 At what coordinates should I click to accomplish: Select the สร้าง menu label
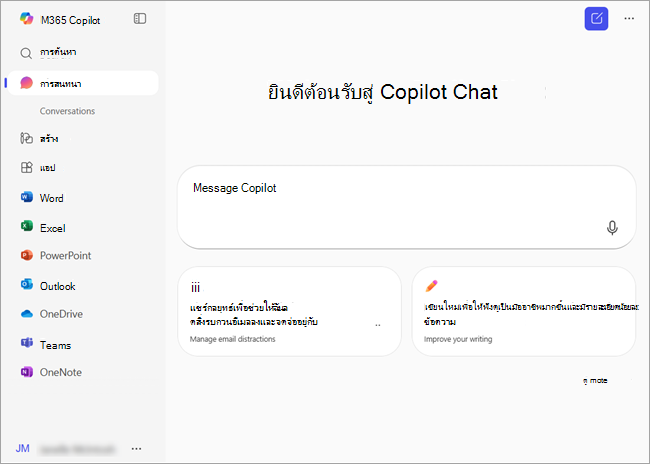coord(49,139)
